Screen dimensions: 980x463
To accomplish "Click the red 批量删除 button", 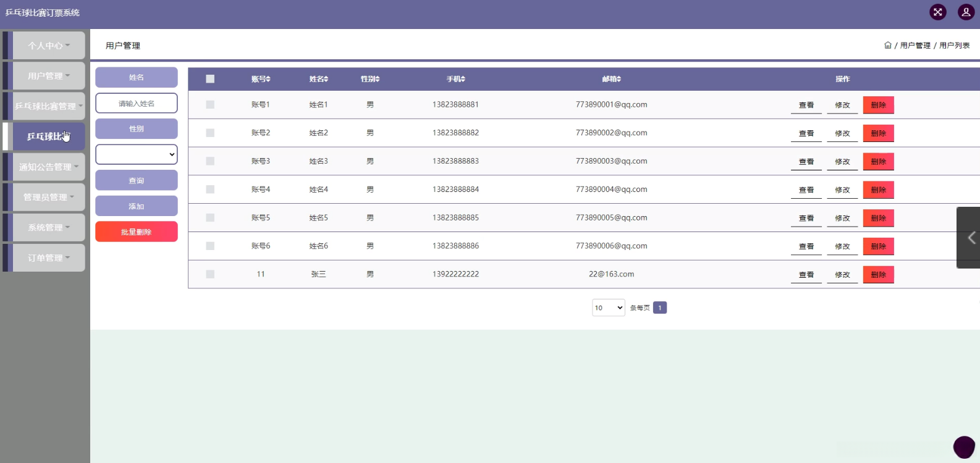I will (137, 231).
